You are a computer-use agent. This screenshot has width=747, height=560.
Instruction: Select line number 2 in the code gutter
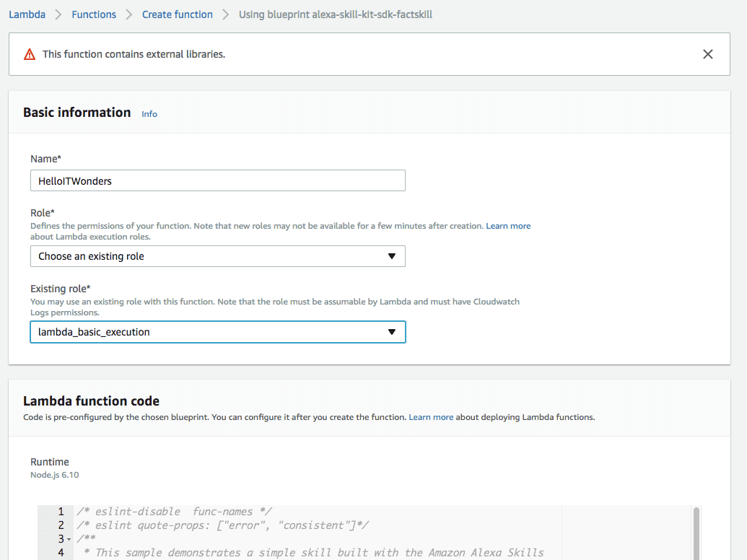pyautogui.click(x=61, y=525)
